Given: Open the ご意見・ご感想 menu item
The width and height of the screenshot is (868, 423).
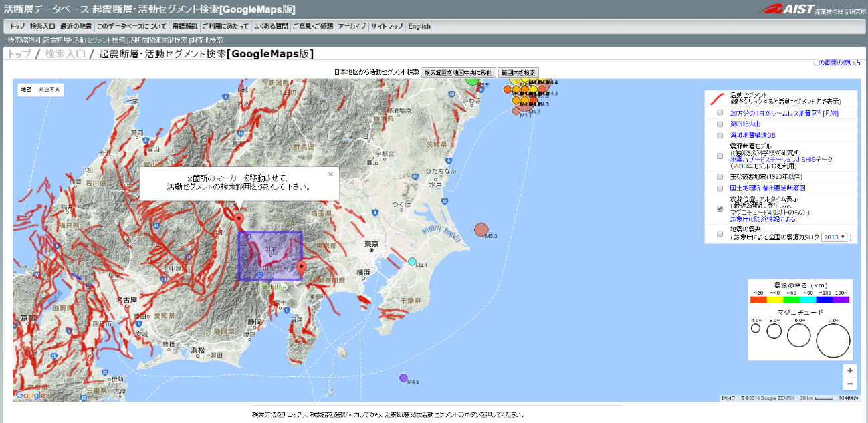Looking at the screenshot, I should tap(313, 27).
